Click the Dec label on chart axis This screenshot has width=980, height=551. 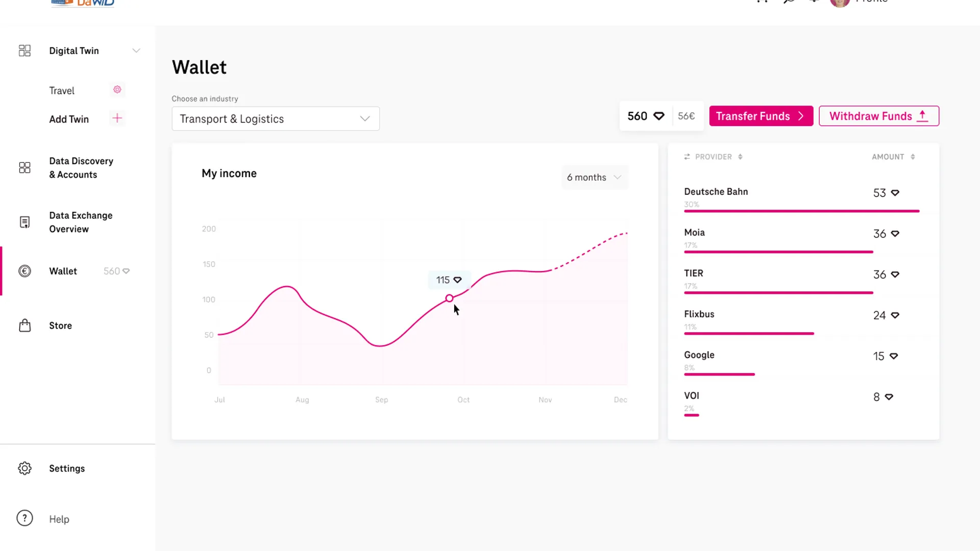[x=621, y=400]
